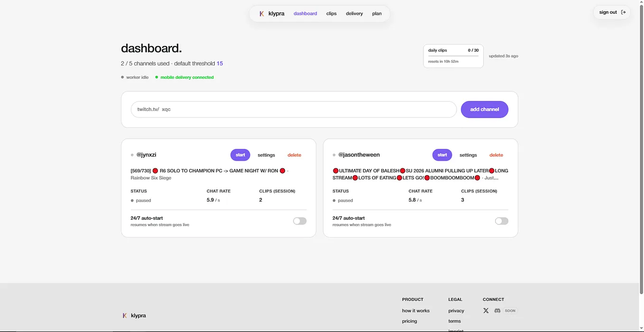Click the 2 / 5 channels used text

[x=145, y=64]
